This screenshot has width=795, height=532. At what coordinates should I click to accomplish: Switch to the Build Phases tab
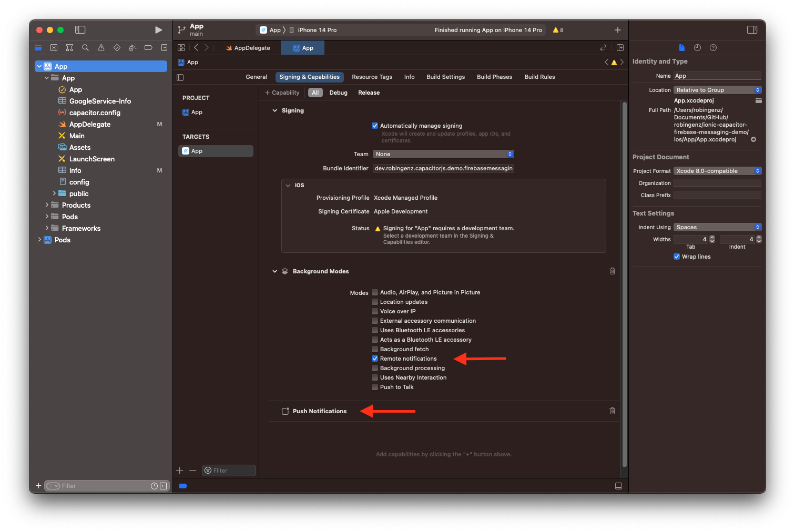494,77
